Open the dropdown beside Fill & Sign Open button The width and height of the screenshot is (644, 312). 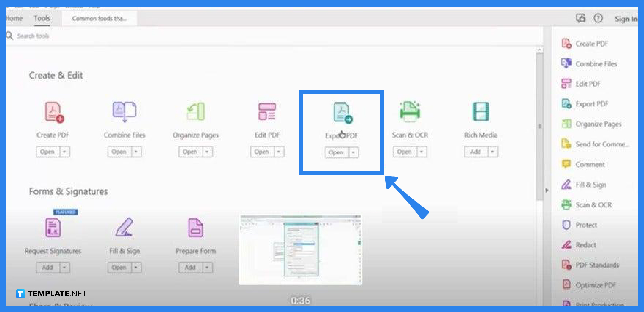click(136, 268)
